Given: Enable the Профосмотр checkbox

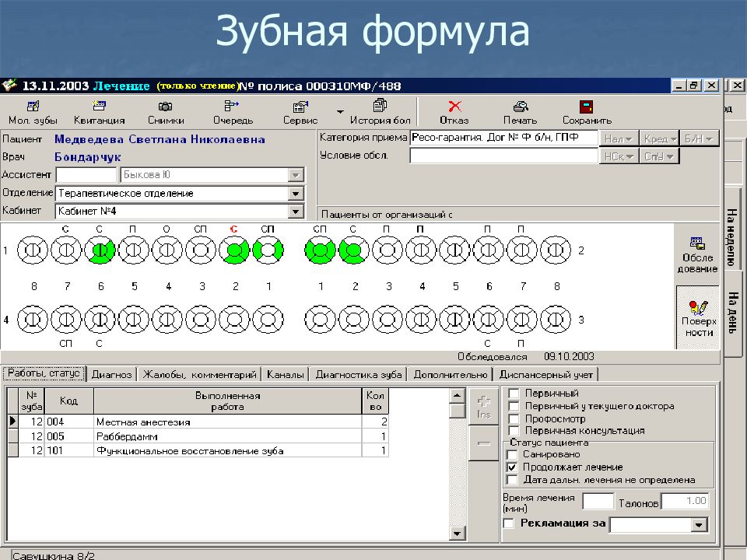Looking at the screenshot, I should pos(514,418).
